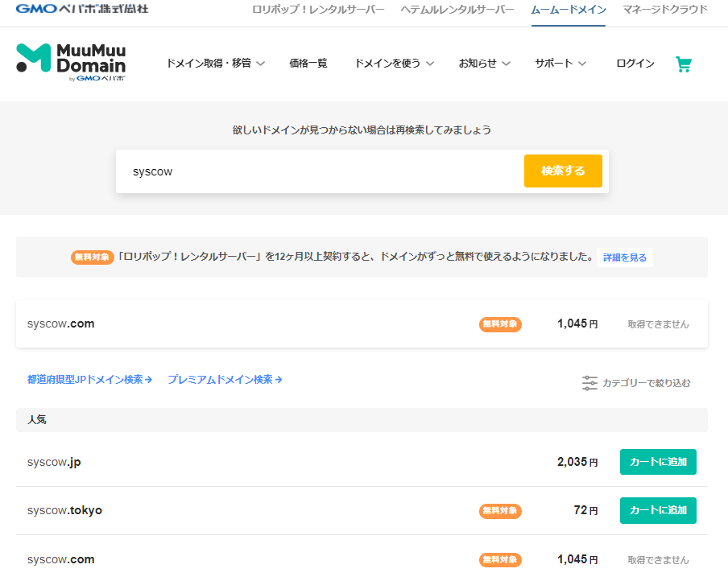Add syscow.jp to cart

tap(657, 462)
